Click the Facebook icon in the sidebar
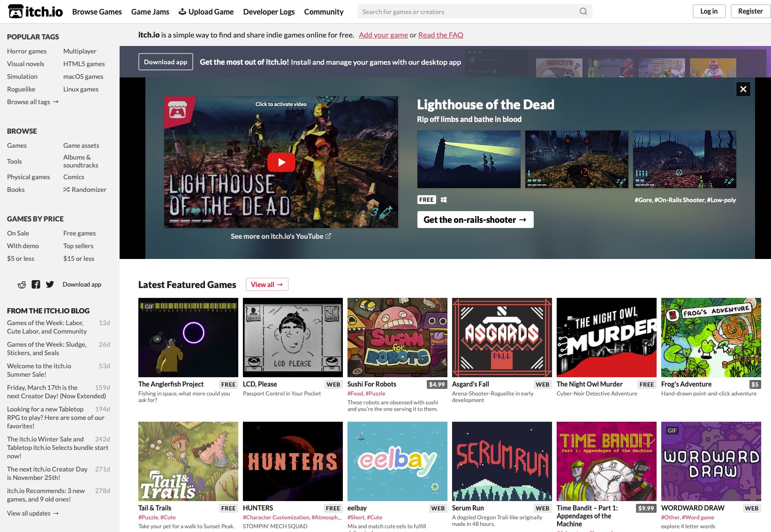Viewport: 771px width, 532px height. coord(36,284)
